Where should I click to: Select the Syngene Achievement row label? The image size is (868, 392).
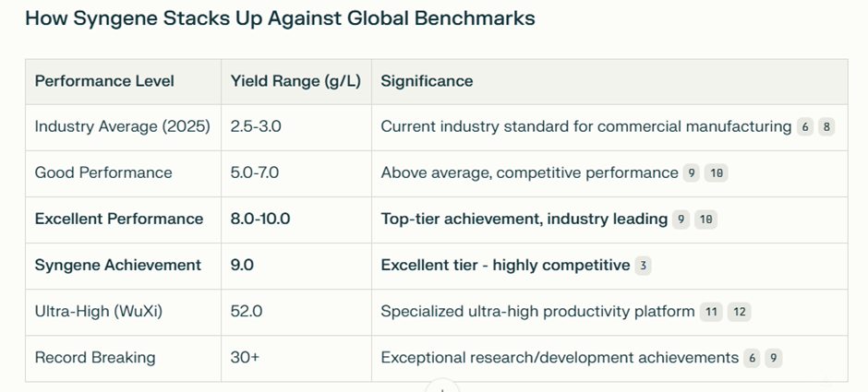coord(117,266)
